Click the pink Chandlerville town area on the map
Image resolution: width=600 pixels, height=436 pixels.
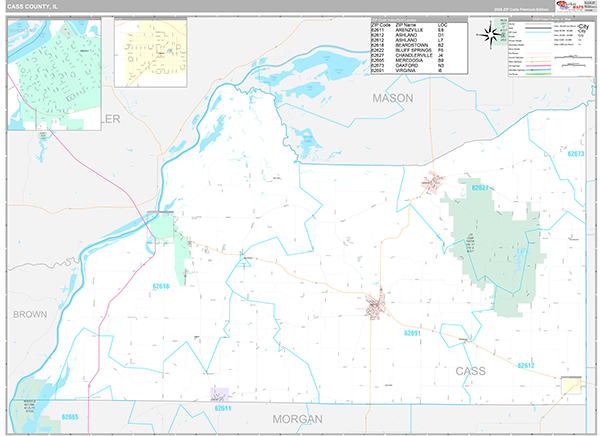click(434, 181)
